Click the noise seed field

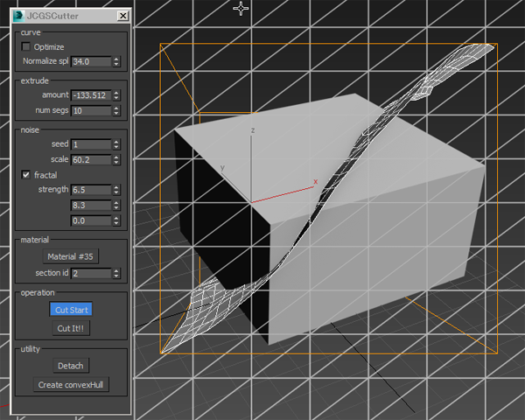pos(91,144)
